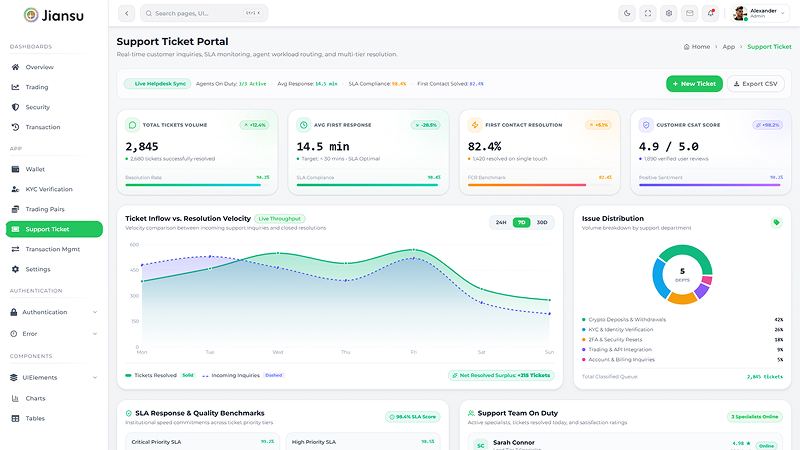This screenshot has width=800, height=450.
Task: Click Customer CSAT Score shield icon
Action: [x=646, y=125]
